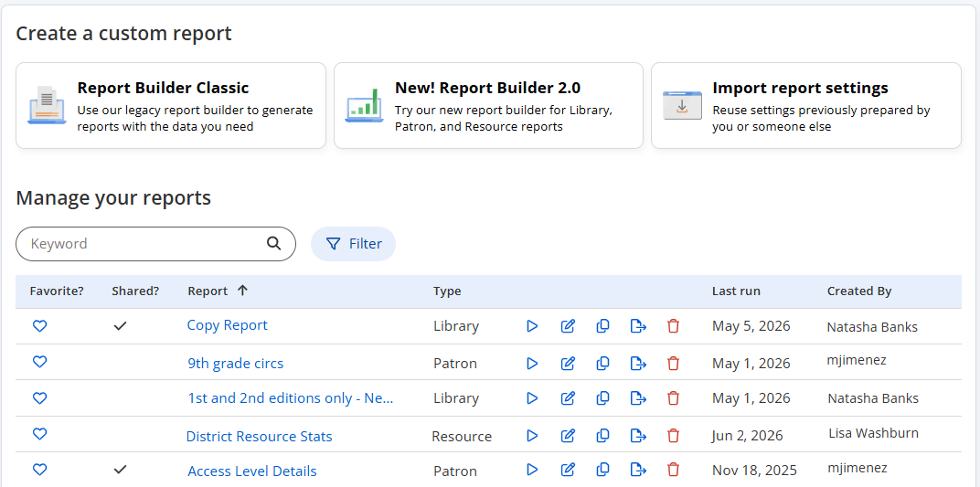Duplicate the Copy Report report
Viewport: 980px width, 487px height.
(603, 326)
